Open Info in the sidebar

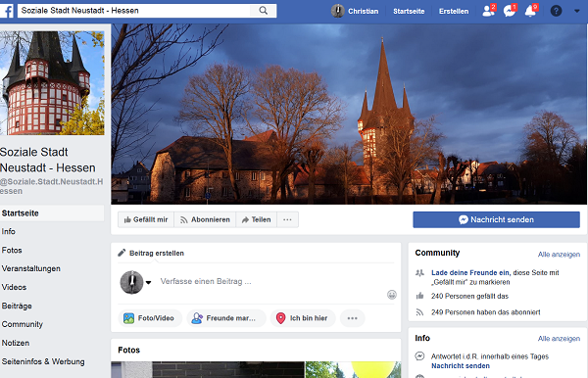click(8, 231)
